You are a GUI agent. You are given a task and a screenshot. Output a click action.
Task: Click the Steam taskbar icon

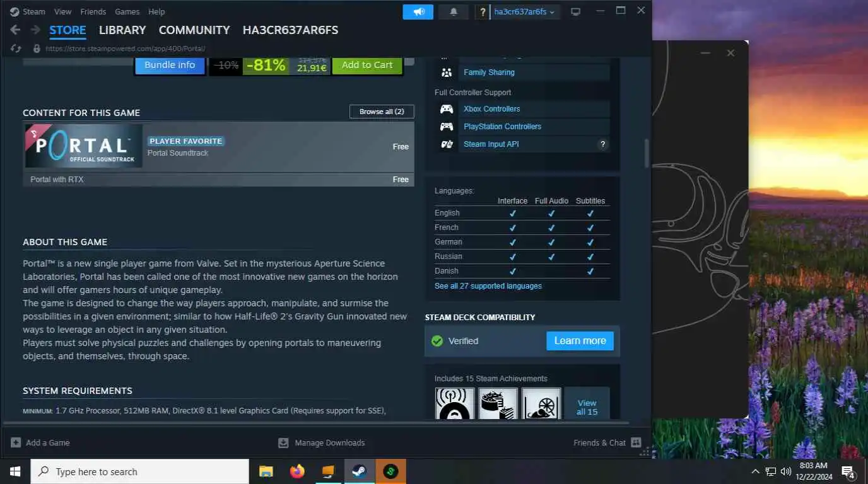point(359,471)
